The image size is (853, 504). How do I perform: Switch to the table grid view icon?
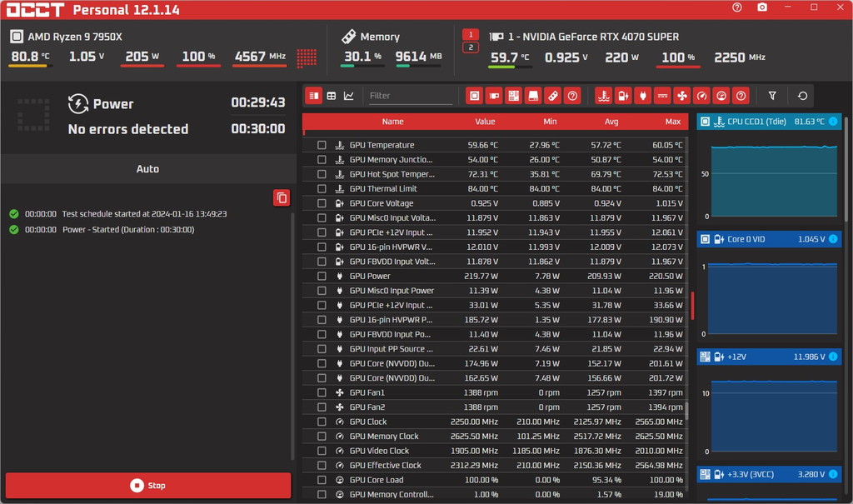[x=332, y=96]
